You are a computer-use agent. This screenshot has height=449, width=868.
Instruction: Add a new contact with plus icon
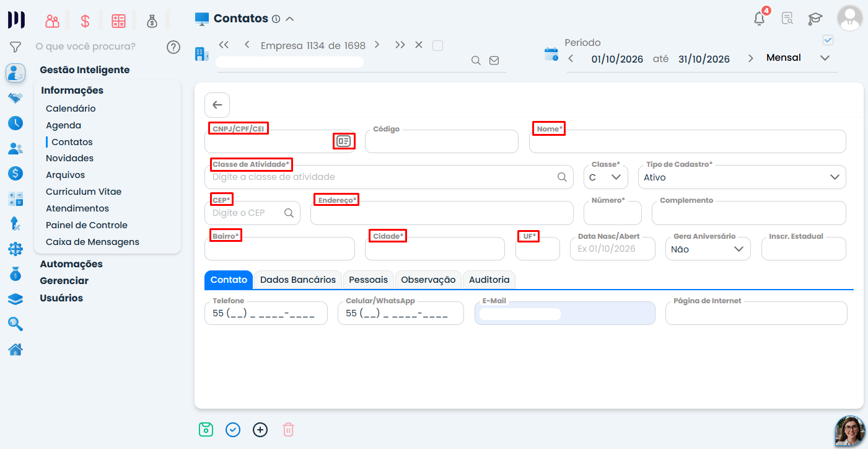point(260,429)
